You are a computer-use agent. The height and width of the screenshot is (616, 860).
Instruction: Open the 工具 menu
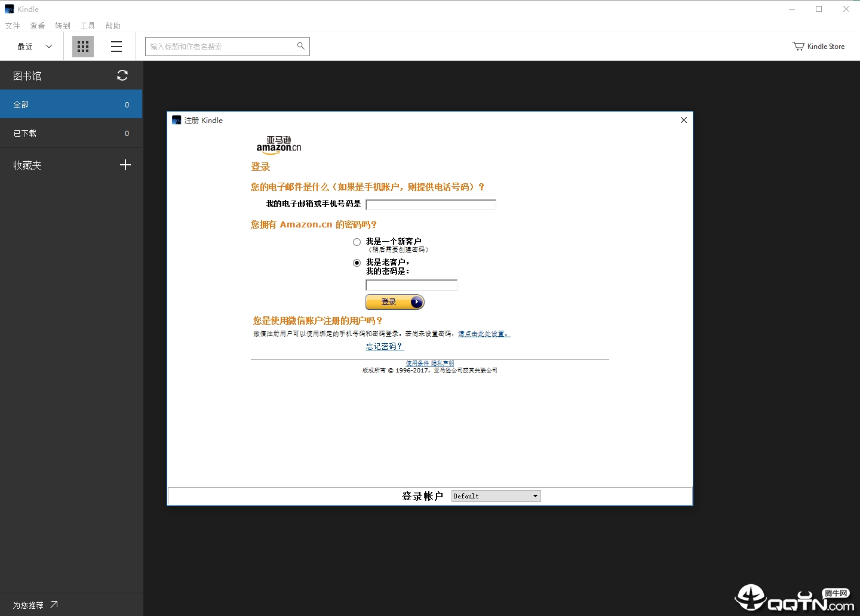coord(88,26)
